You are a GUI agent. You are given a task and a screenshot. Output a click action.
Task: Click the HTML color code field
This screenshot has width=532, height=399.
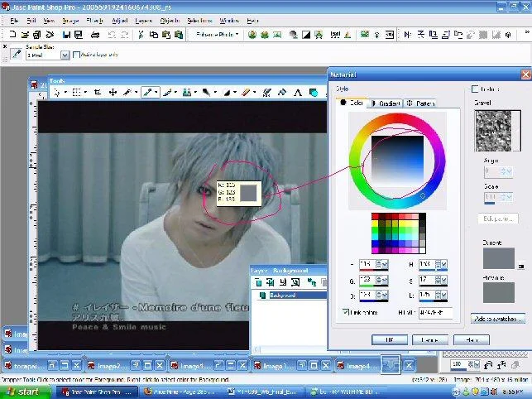[x=435, y=312]
